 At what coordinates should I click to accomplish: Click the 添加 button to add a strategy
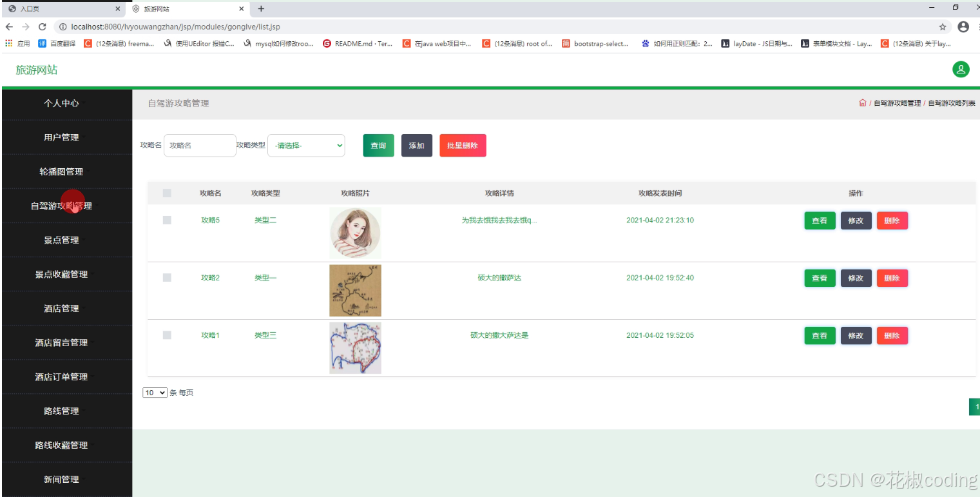(416, 145)
